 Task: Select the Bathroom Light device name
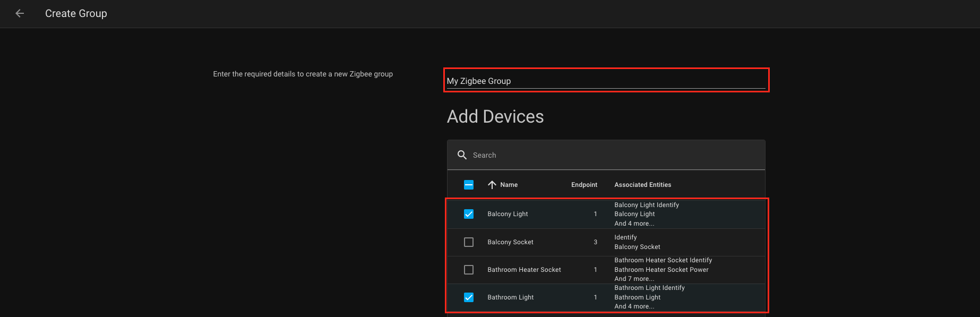pyautogui.click(x=510, y=297)
